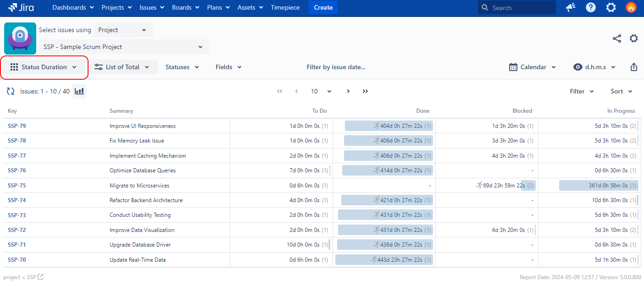Open the user profile avatar

(x=631, y=8)
